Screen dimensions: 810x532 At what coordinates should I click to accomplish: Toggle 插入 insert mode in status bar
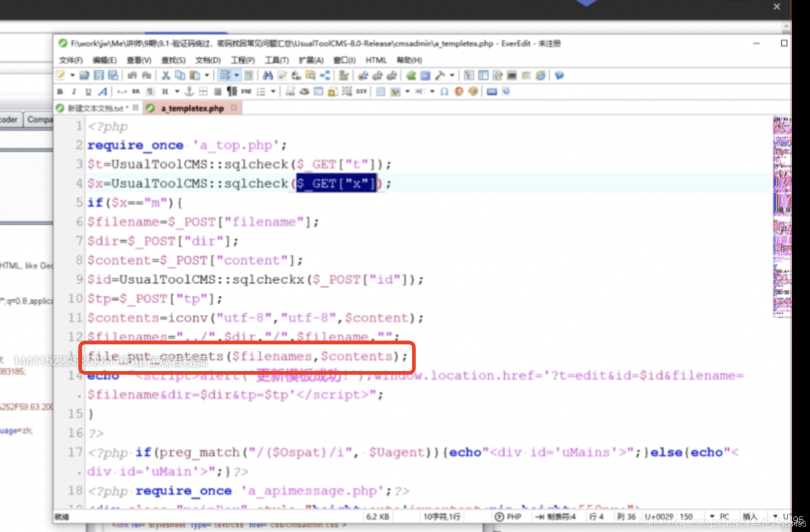pos(750,517)
